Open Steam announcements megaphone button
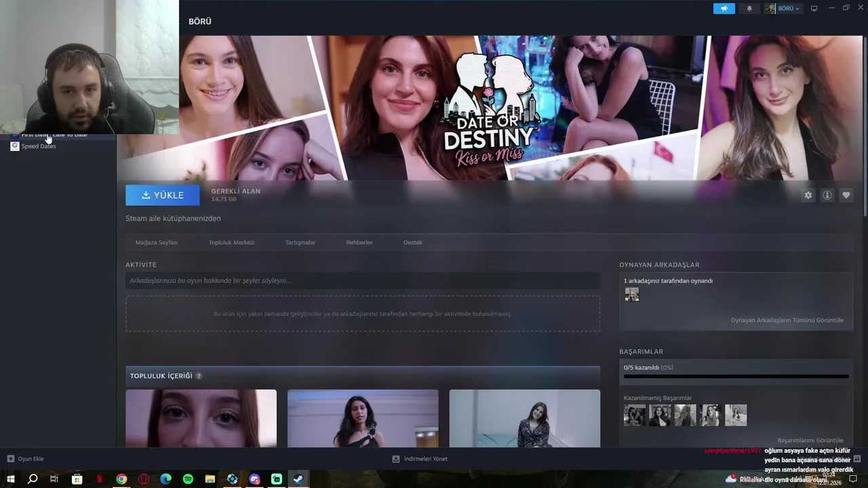868x488 pixels. pos(724,8)
